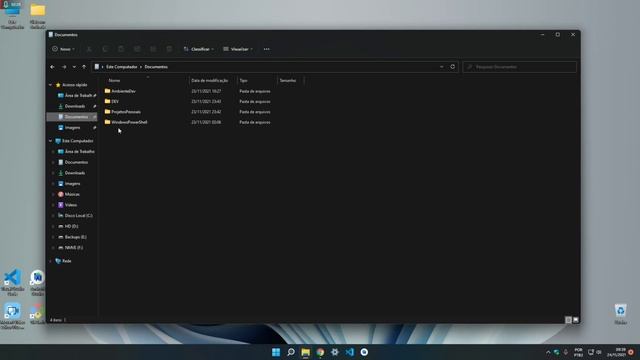Collapse the Acesso rápido section
Viewport: 640px width, 360px height.
pyautogui.click(x=51, y=85)
